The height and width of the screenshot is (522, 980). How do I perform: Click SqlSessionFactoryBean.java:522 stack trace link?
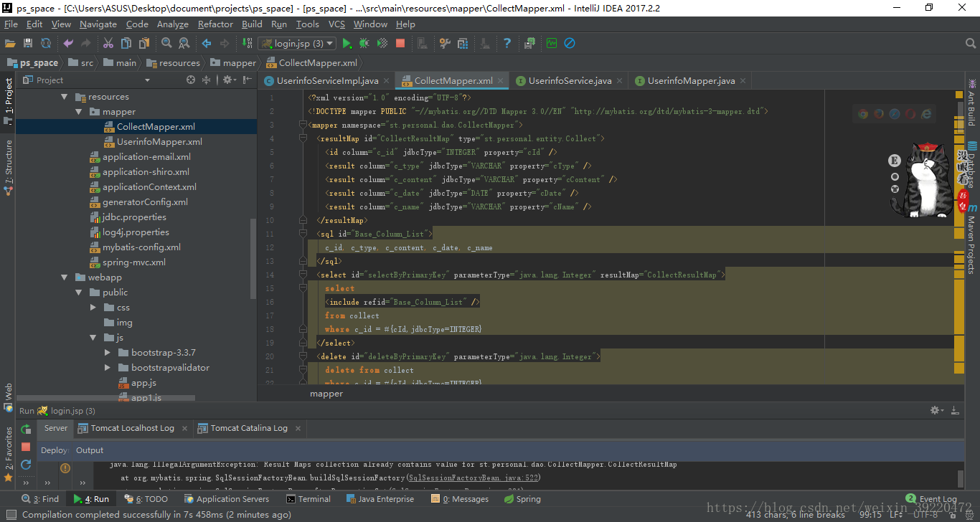pos(473,478)
